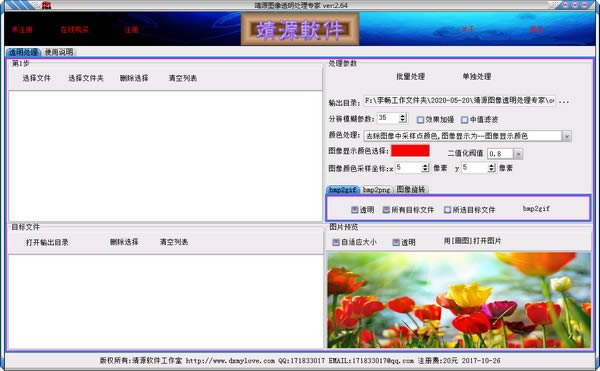Click the 靖源軟件 logo banner

(300, 29)
